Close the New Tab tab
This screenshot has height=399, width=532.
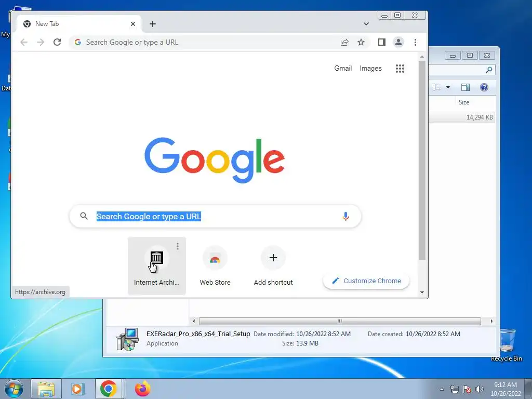coord(133,24)
